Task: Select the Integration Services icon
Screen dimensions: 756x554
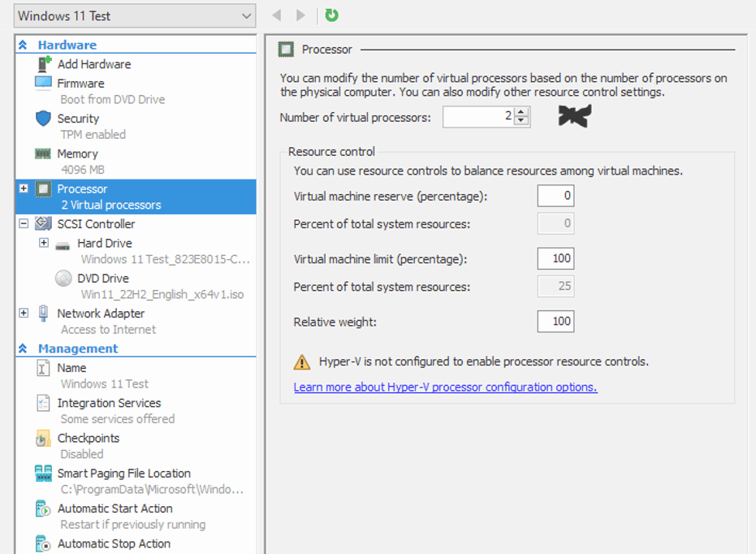Action: (x=44, y=404)
